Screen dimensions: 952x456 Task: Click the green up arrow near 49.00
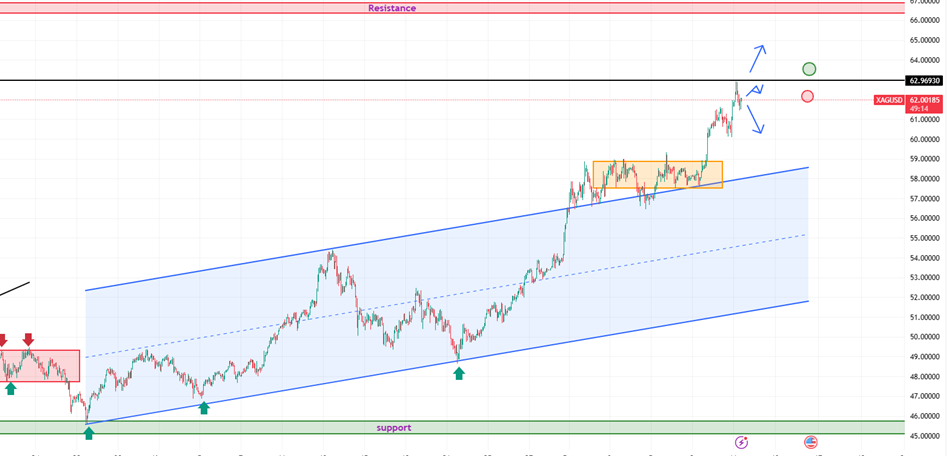click(459, 373)
